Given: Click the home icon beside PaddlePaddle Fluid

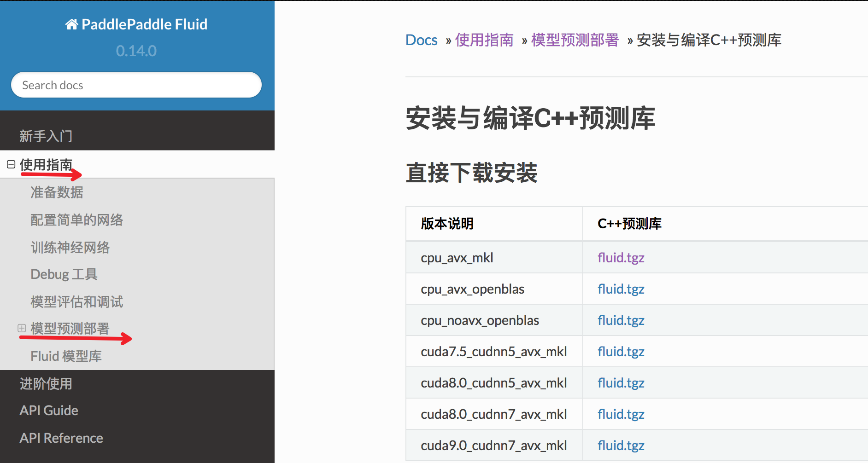Looking at the screenshot, I should 71,24.
